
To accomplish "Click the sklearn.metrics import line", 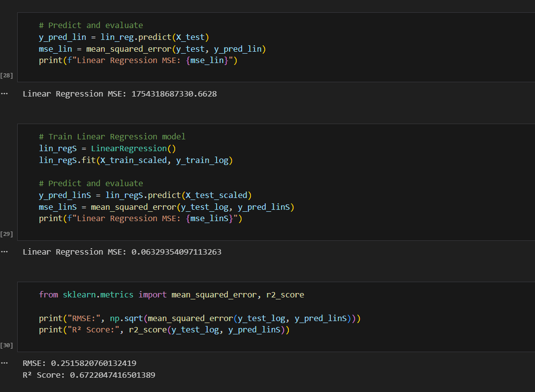I will [x=171, y=295].
